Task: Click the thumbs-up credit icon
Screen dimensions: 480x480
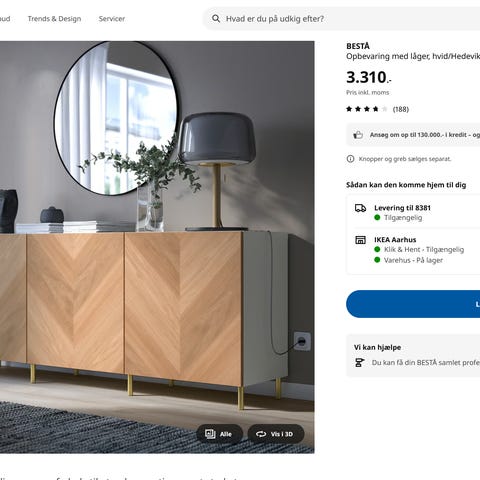Action: [x=358, y=135]
